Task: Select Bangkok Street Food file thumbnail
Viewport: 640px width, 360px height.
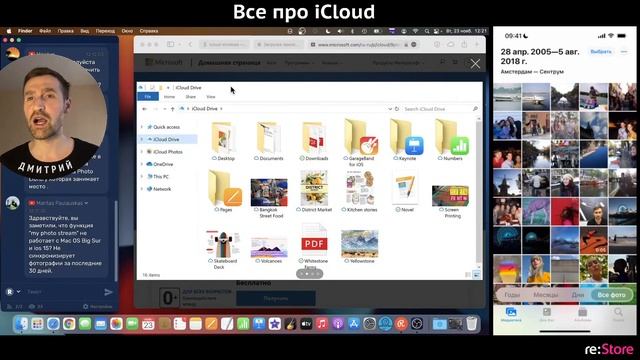Action: tap(269, 193)
